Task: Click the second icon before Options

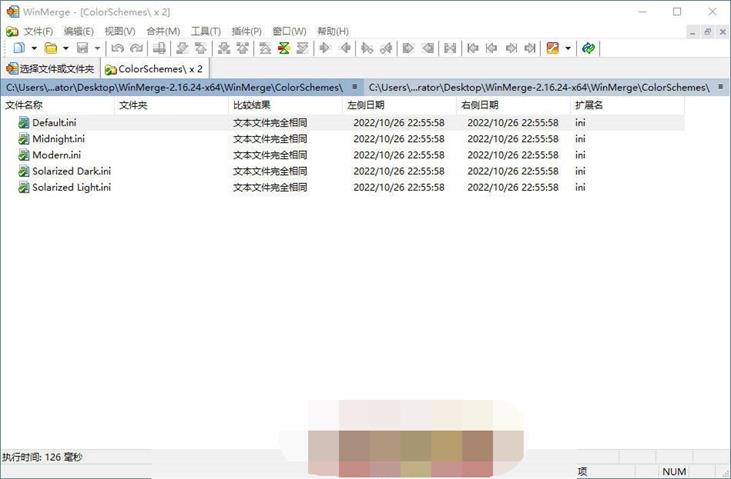Action: 511,48
